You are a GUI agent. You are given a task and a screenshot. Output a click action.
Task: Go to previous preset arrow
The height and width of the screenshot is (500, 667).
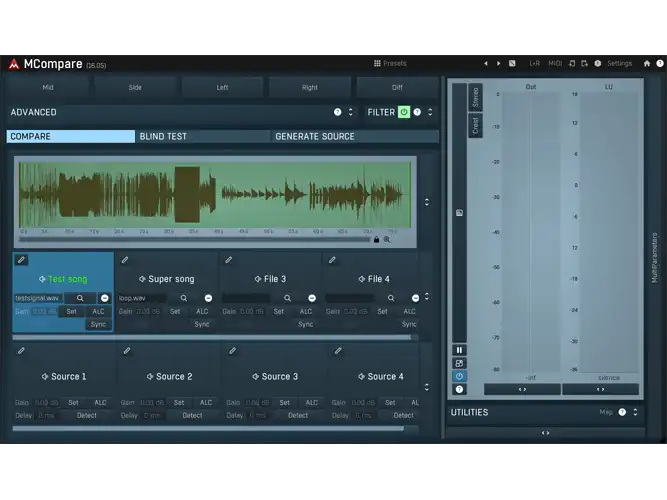click(x=486, y=63)
